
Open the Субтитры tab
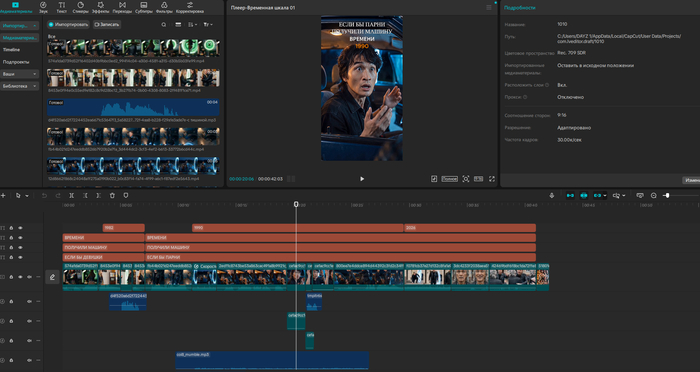pos(144,7)
